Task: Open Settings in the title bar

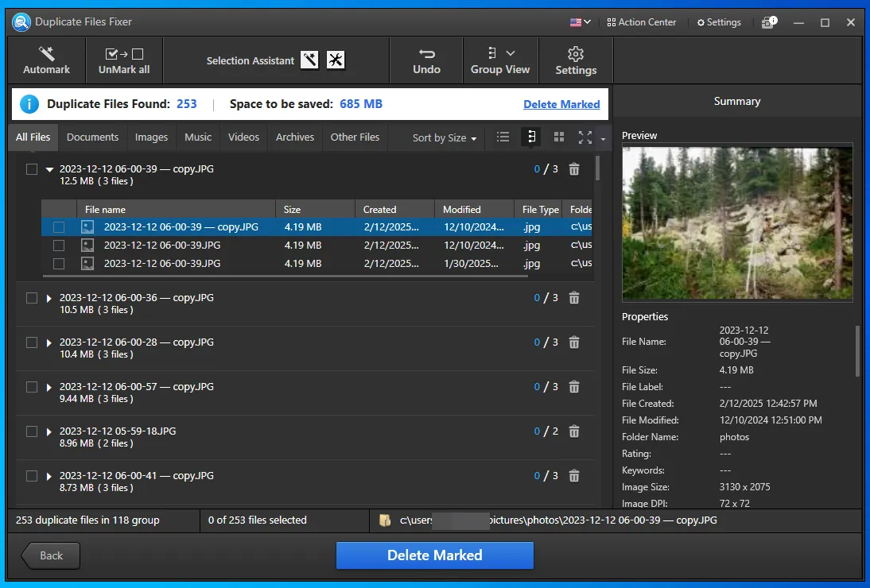Action: pyautogui.click(x=719, y=22)
